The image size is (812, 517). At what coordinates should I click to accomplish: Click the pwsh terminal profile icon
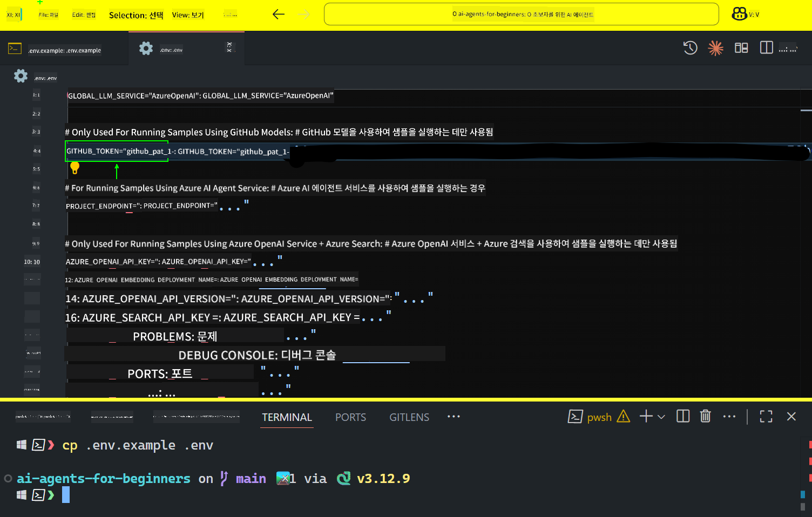(575, 417)
